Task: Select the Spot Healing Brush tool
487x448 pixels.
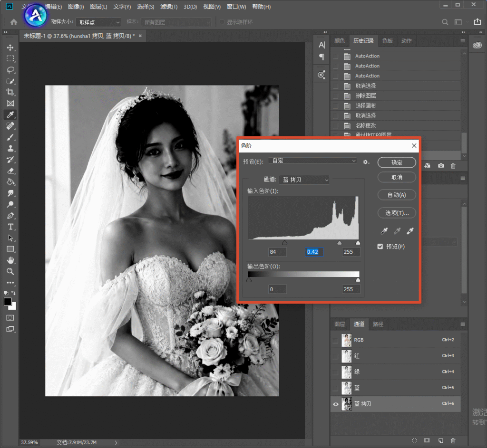Action: [x=10, y=126]
